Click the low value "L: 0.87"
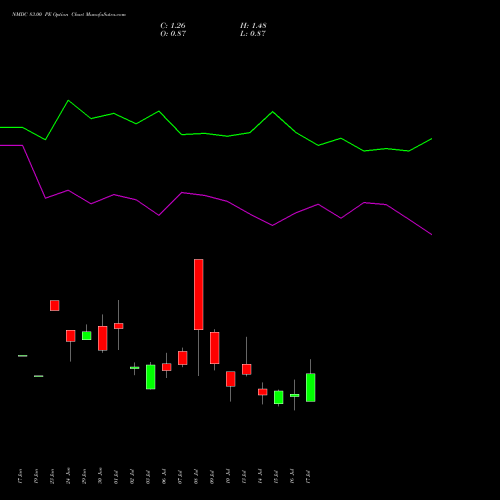 click(x=253, y=34)
